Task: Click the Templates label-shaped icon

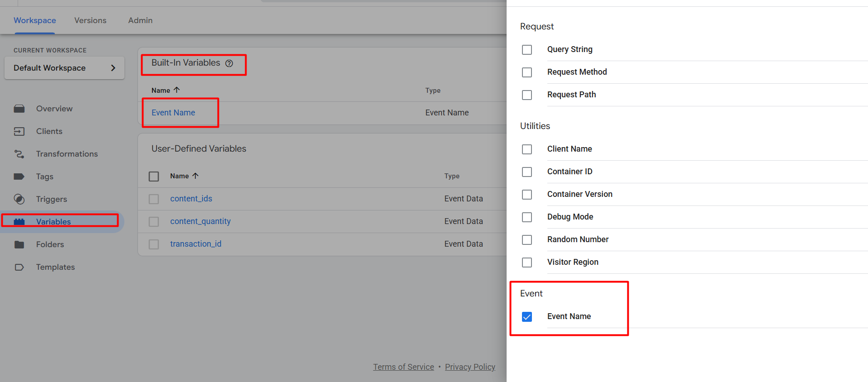Action: [19, 267]
